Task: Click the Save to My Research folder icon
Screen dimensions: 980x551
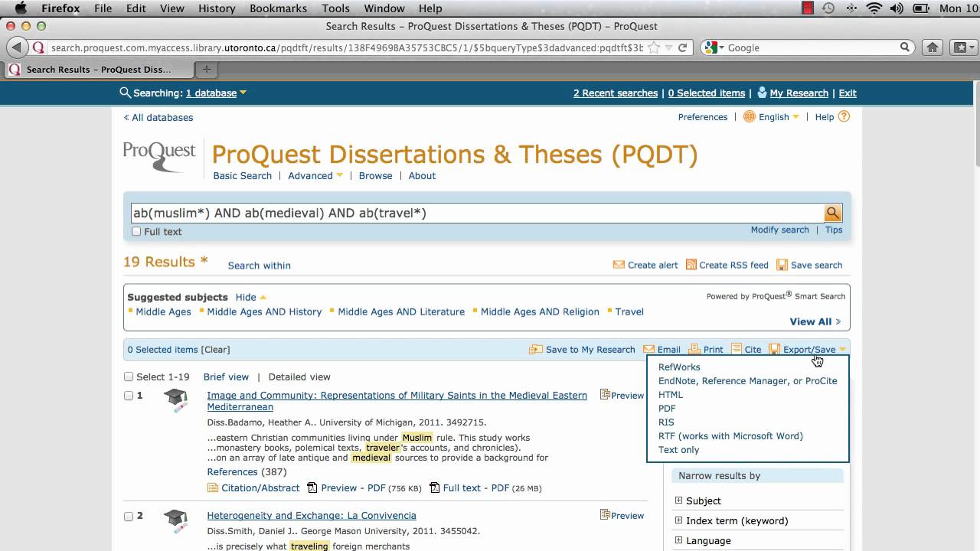Action: pos(536,349)
